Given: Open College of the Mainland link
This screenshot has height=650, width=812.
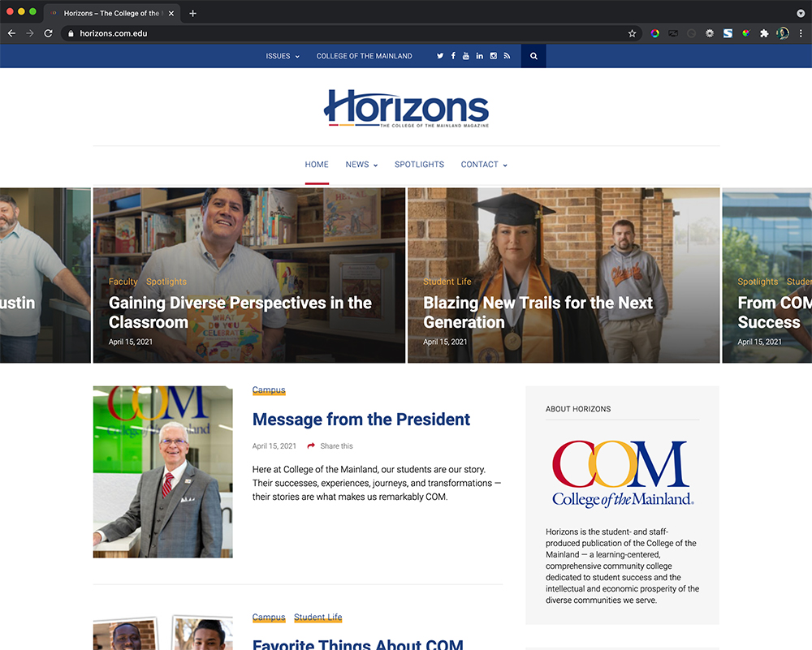Looking at the screenshot, I should point(364,56).
